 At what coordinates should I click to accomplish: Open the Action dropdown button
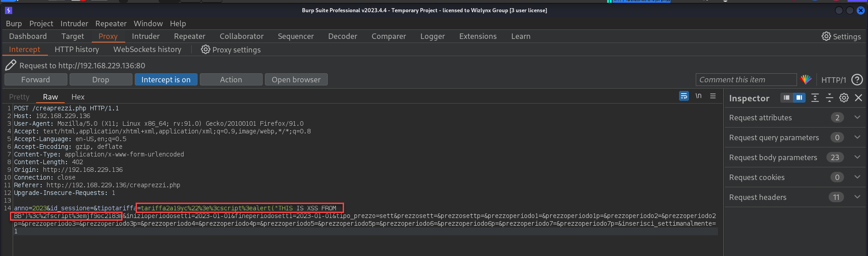[231, 80]
